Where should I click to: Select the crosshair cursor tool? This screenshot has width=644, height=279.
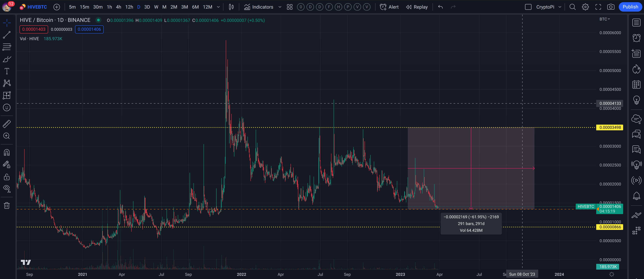(7, 23)
